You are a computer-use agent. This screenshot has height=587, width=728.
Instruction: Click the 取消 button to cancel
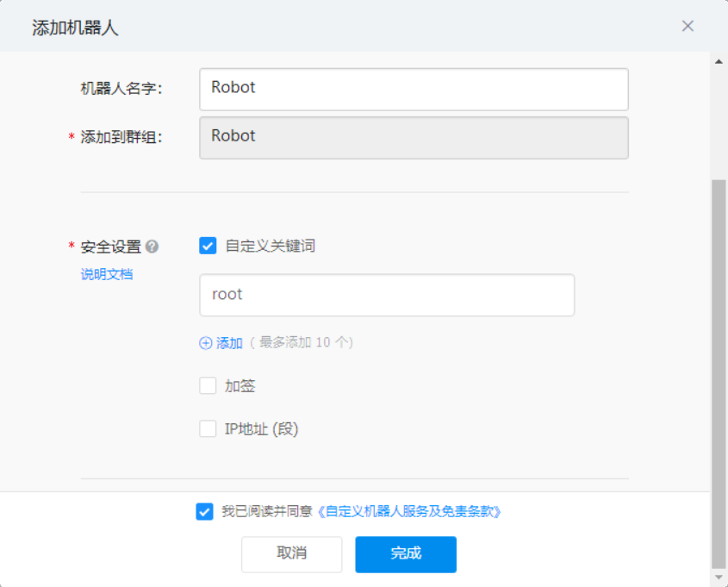coord(291,554)
